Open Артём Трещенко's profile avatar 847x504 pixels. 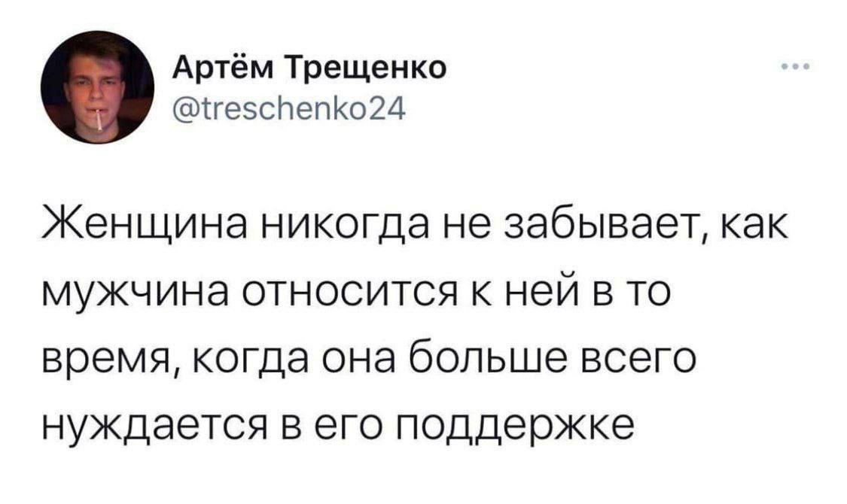point(97,87)
